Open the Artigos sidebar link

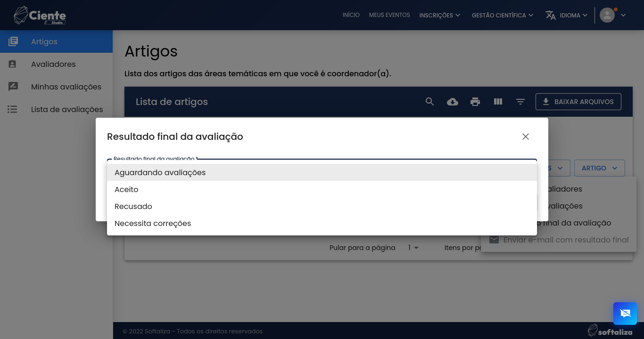click(x=44, y=41)
